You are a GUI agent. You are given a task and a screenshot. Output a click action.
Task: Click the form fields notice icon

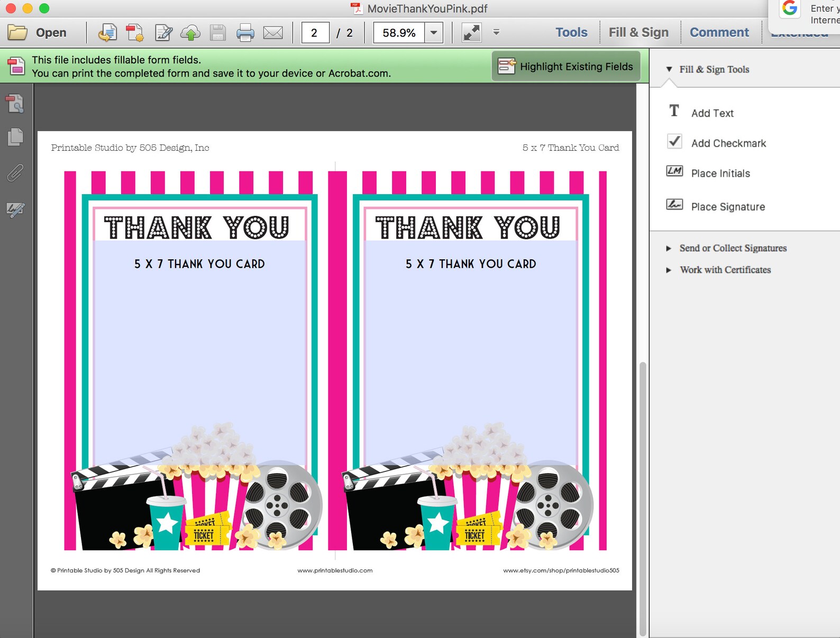[x=16, y=66]
